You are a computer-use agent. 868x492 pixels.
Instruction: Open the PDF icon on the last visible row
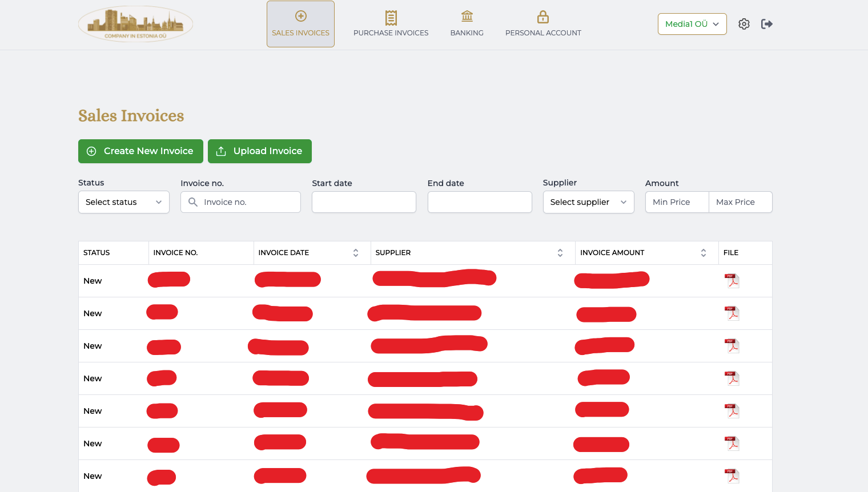tap(732, 475)
